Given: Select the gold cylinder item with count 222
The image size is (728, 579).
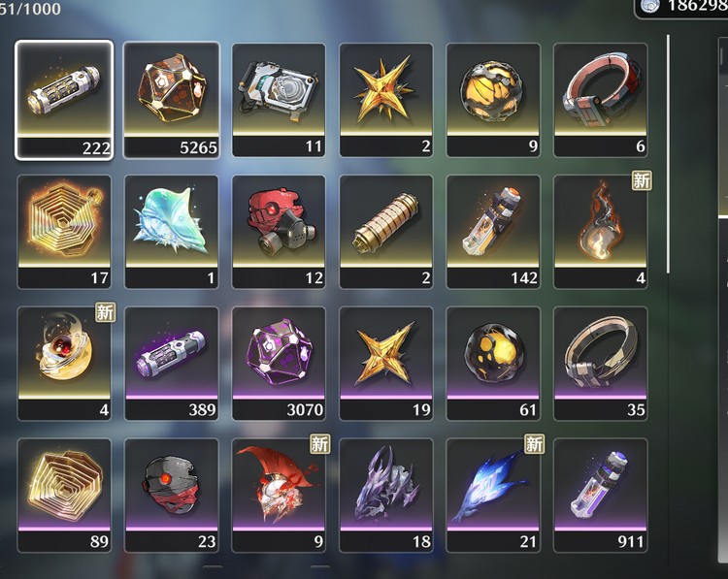Looking at the screenshot, I should point(64,100).
